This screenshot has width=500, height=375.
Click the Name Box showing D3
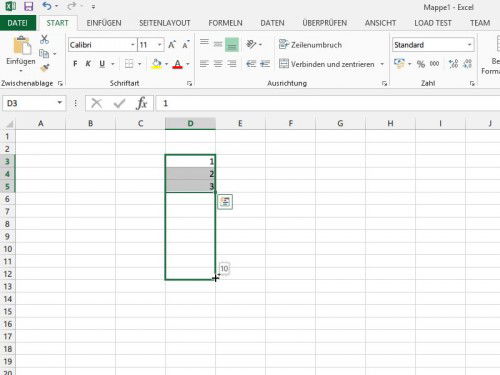33,103
